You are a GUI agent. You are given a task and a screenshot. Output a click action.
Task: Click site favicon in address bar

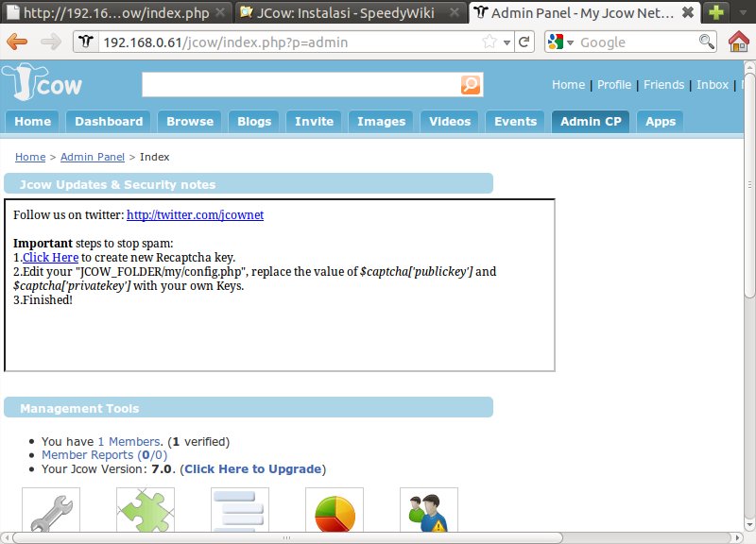pos(86,42)
